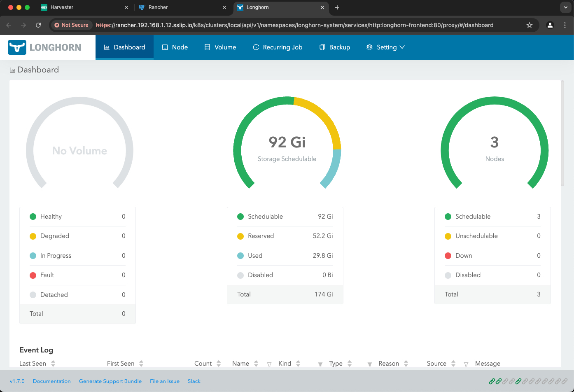
Task: Click the In Progress volume row
Action: [77, 256]
